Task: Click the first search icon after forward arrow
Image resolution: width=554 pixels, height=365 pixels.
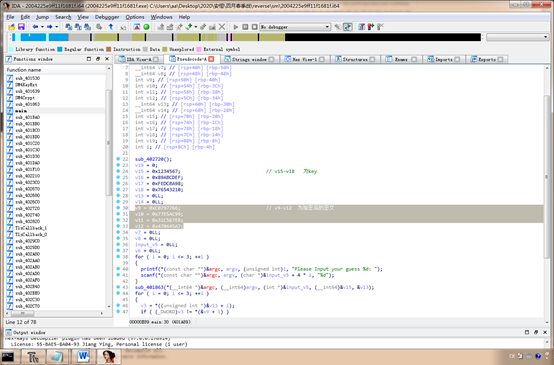Action: pyautogui.click(x=69, y=27)
